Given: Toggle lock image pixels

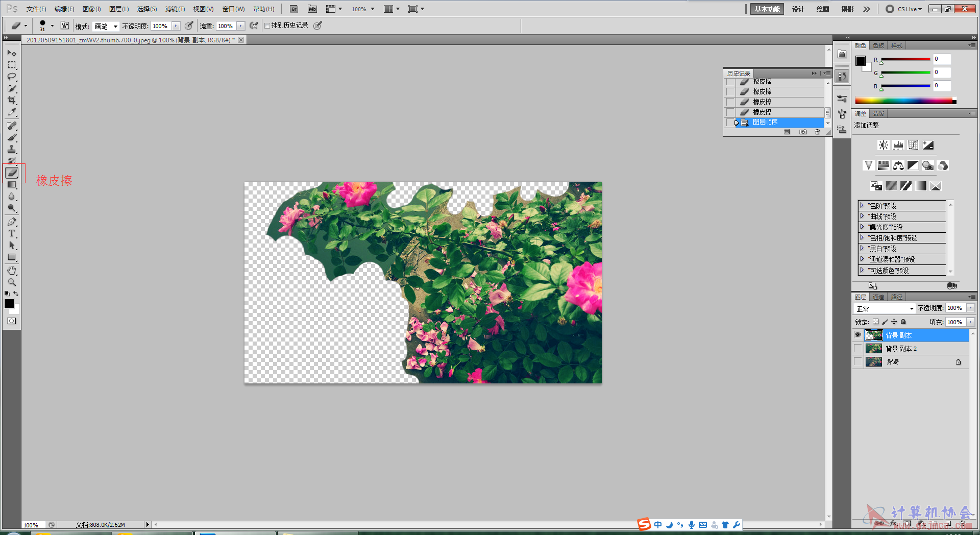Looking at the screenshot, I should (x=885, y=322).
